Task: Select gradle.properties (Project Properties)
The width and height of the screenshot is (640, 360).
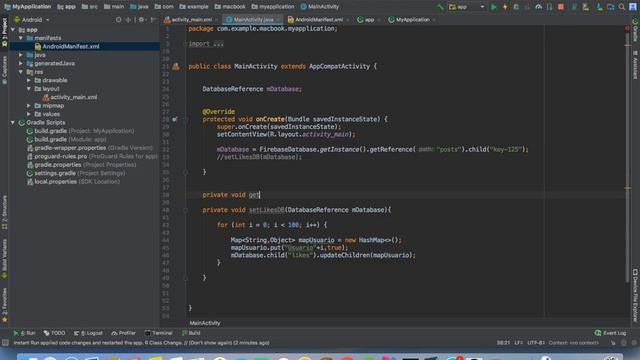Action: [x=82, y=165]
